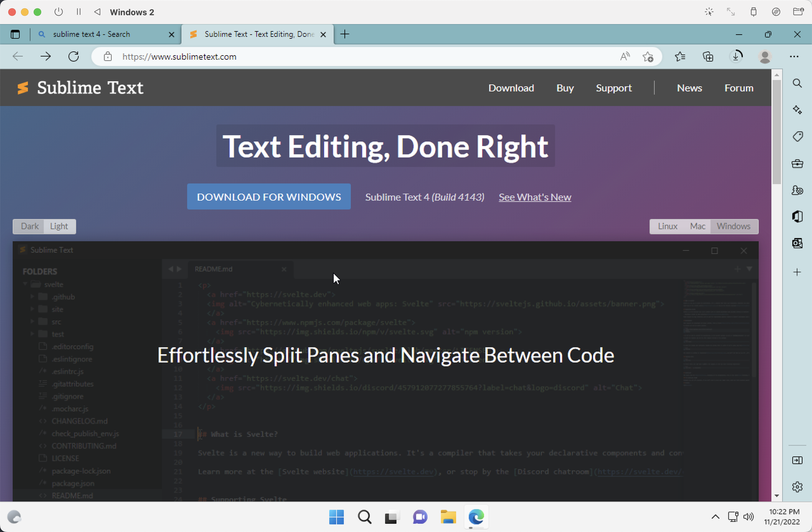Open the See What's New link
This screenshot has height=532, width=812.
click(x=535, y=197)
